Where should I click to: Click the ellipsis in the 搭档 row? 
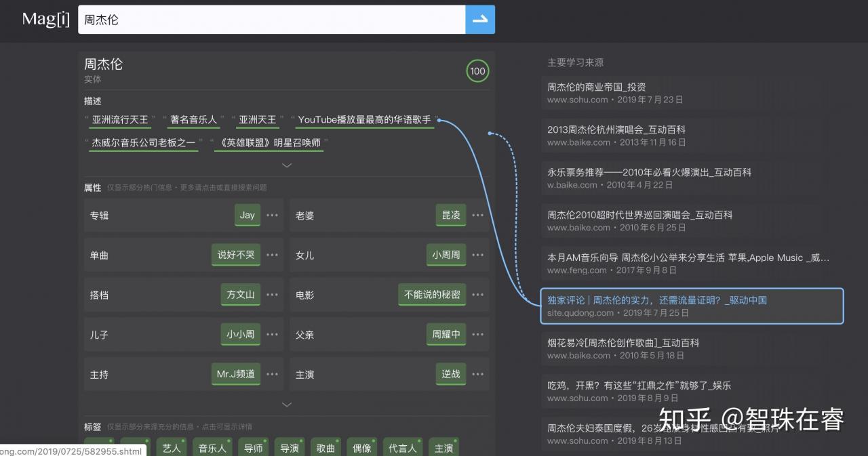272,295
